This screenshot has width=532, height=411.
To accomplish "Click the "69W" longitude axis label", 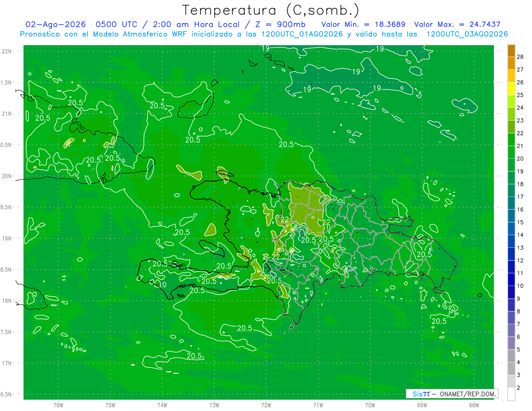I will tap(422, 405).
